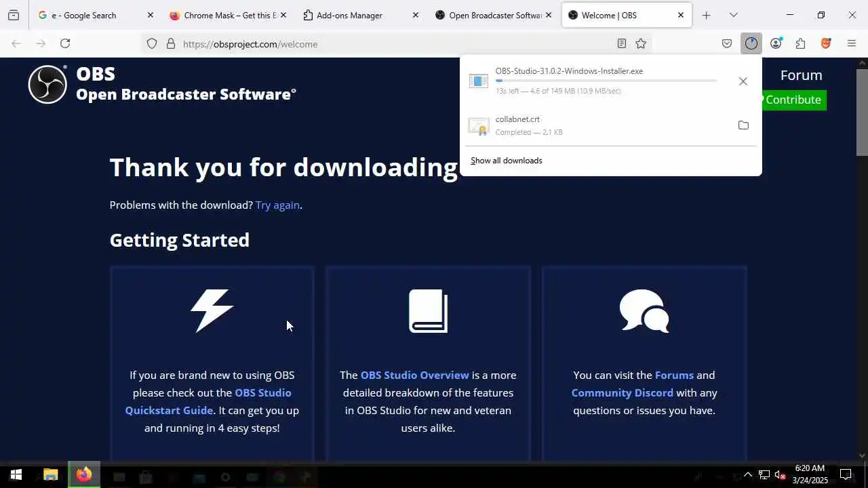Viewport: 868px width, 488px height.
Task: Open the Windows notification center
Action: click(846, 474)
